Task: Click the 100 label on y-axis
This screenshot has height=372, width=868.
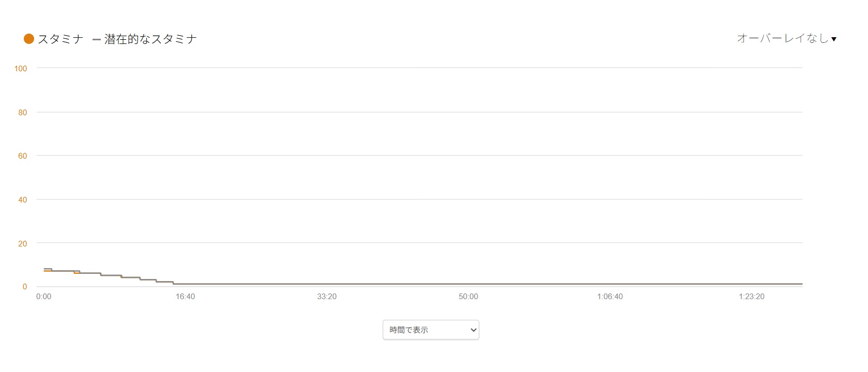Action: tap(21, 69)
